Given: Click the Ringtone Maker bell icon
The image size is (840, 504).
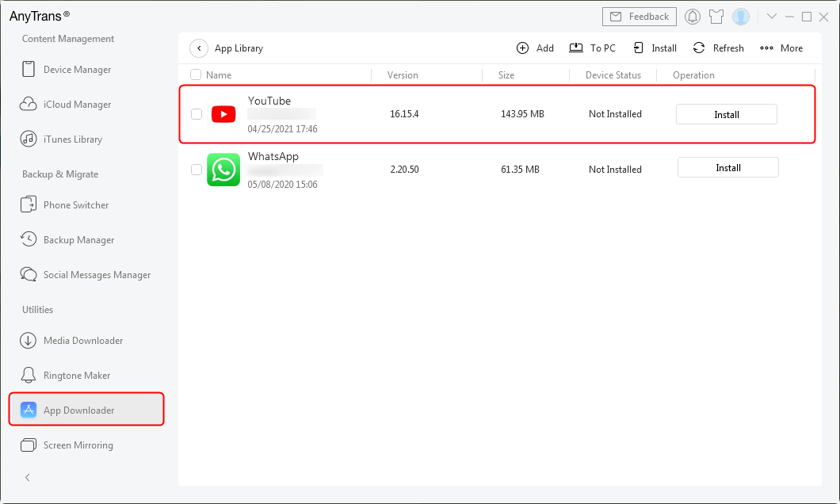Looking at the screenshot, I should (x=29, y=375).
